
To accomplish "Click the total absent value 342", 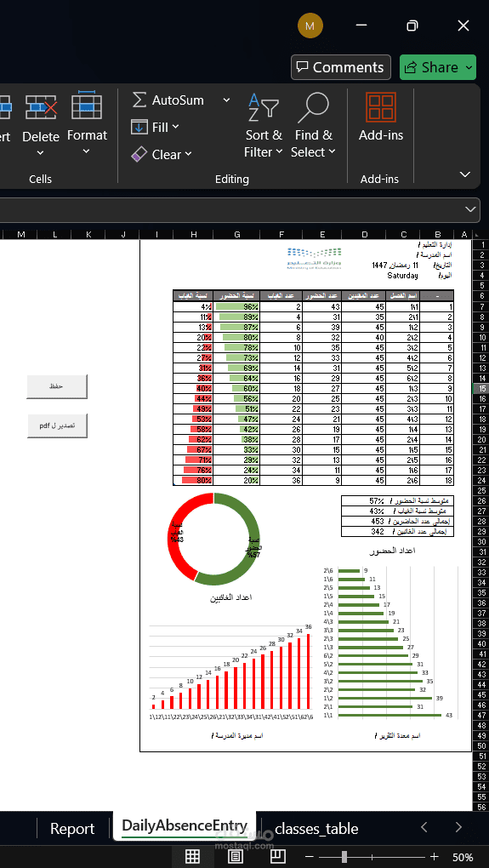I will click(378, 531).
